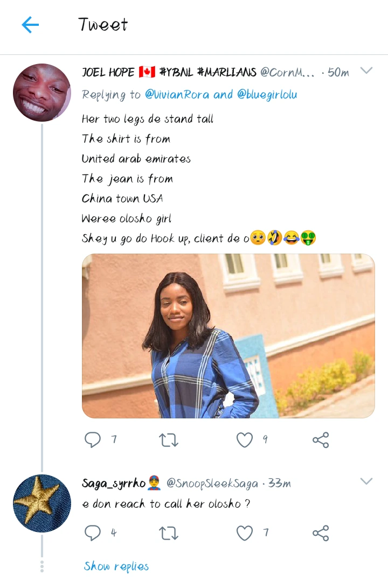Viewport: 388px width, 588px height.
Task: Like JOEL HOPE's tweet
Action: point(245,440)
